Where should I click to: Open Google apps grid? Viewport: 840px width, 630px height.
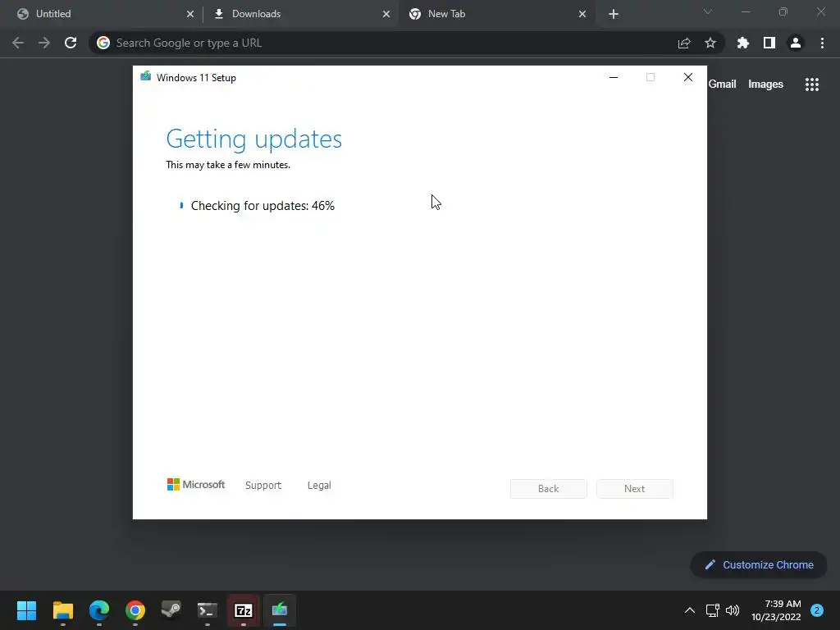point(811,84)
